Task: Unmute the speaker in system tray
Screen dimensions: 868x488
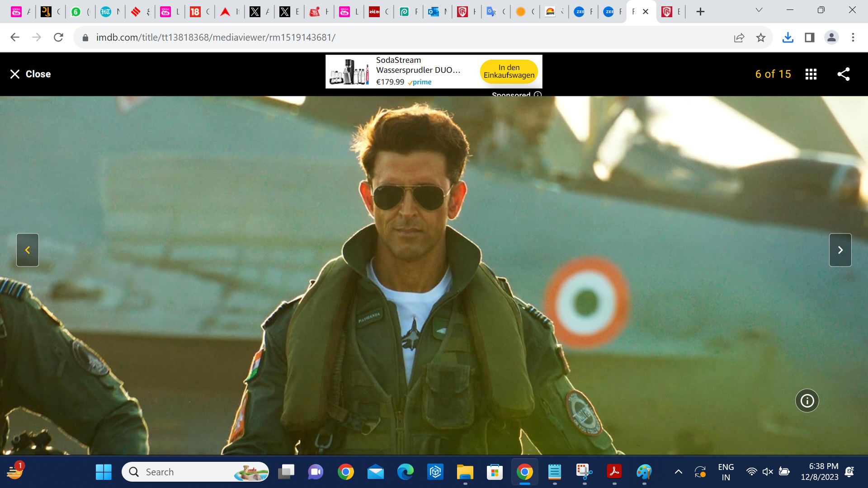Action: pos(768,472)
